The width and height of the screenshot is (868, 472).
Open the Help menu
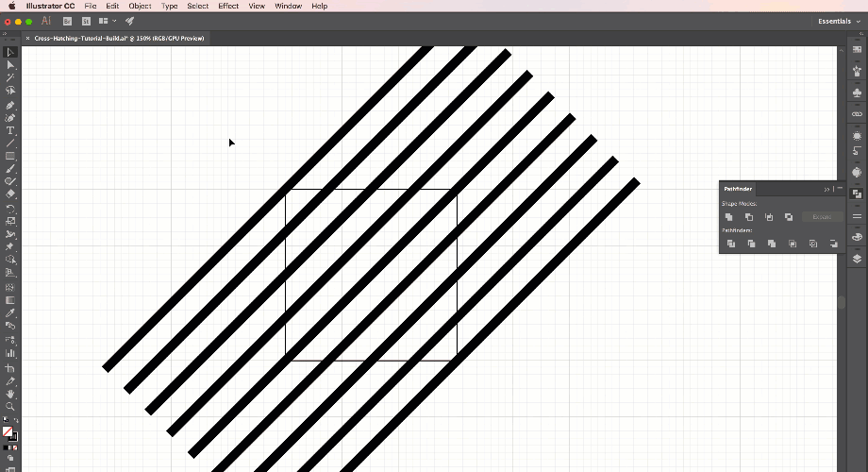coord(320,6)
